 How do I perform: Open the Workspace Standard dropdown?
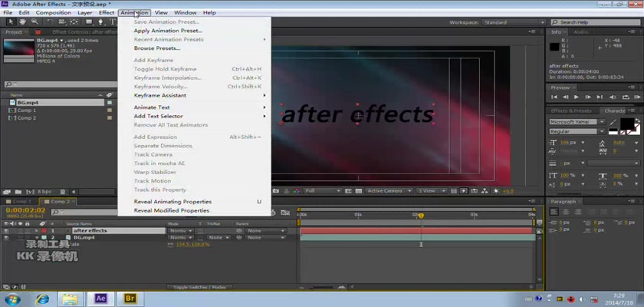(514, 22)
